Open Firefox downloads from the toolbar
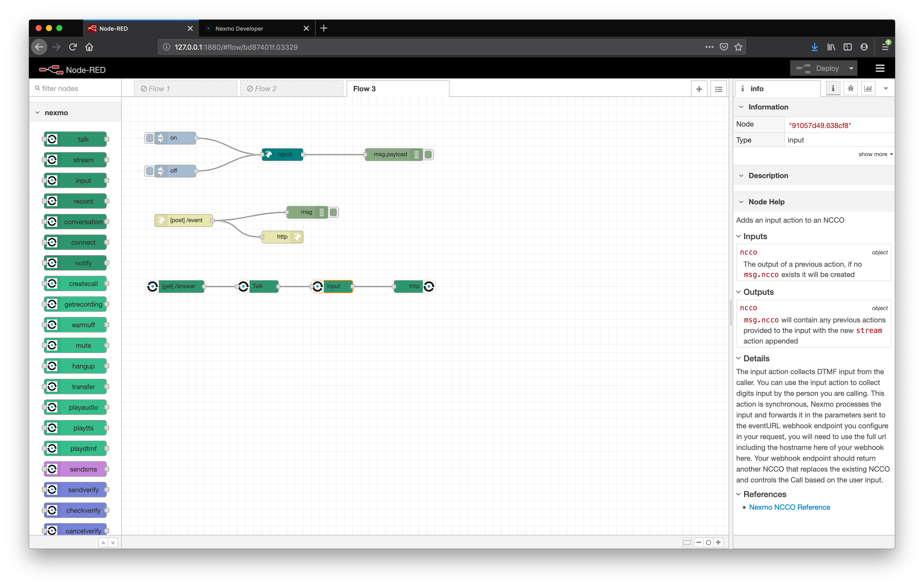The width and height of the screenshot is (924, 587). (814, 47)
